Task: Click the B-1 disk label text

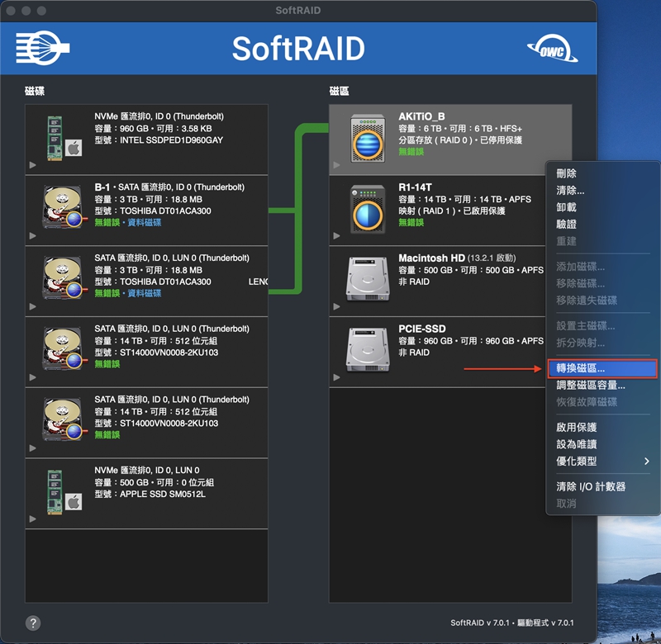Action: [x=102, y=187]
